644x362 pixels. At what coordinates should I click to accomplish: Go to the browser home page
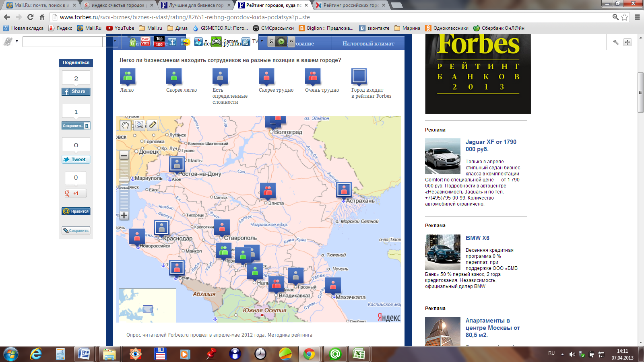tap(42, 17)
